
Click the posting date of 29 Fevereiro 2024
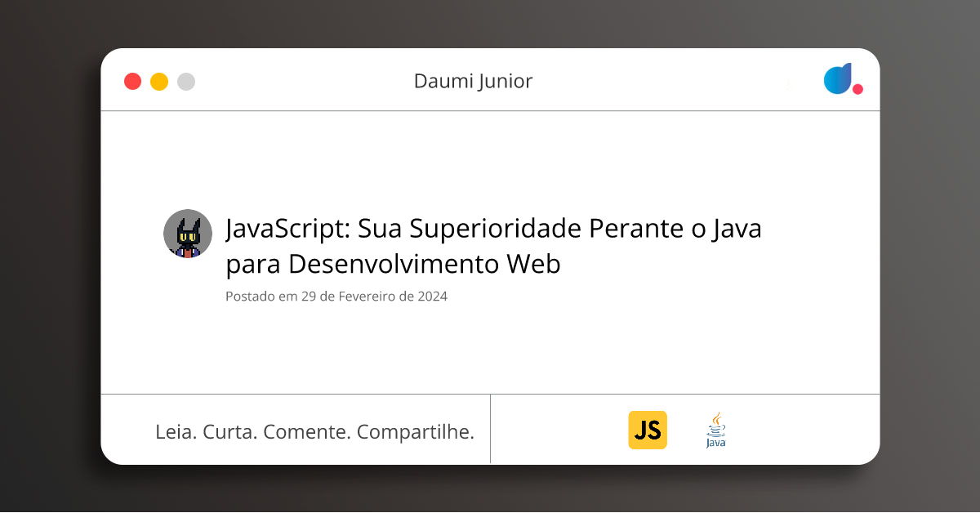coord(336,297)
